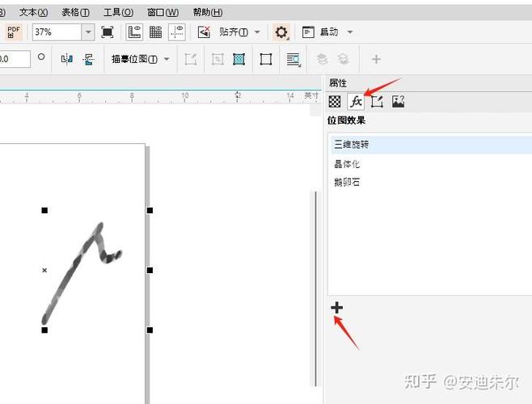Click the bitmap frame square icon

pos(266,59)
